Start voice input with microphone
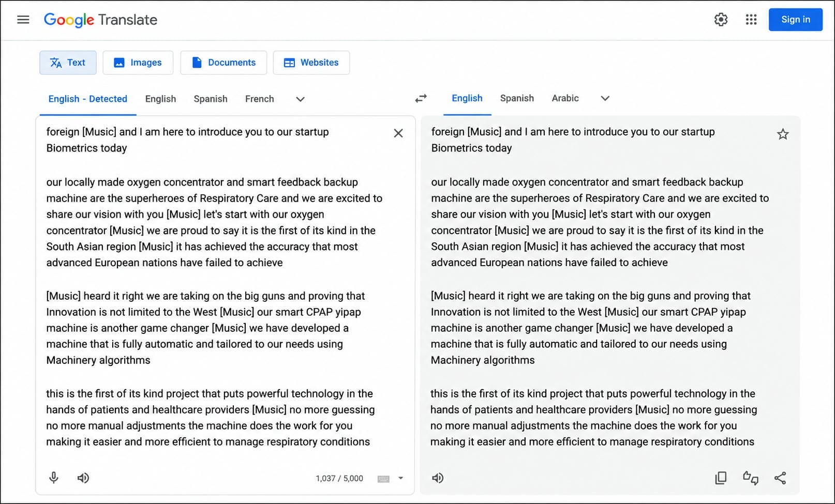This screenshot has width=835, height=504. [x=54, y=478]
